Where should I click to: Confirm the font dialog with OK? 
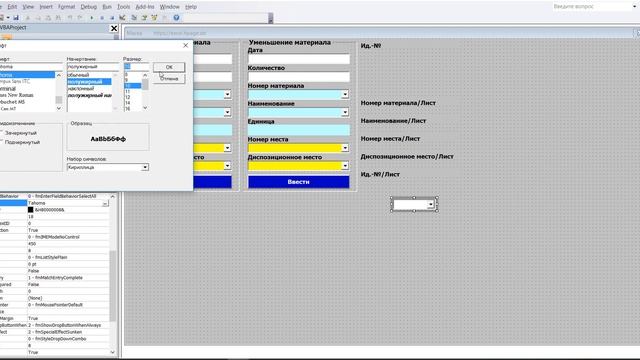[x=169, y=67]
